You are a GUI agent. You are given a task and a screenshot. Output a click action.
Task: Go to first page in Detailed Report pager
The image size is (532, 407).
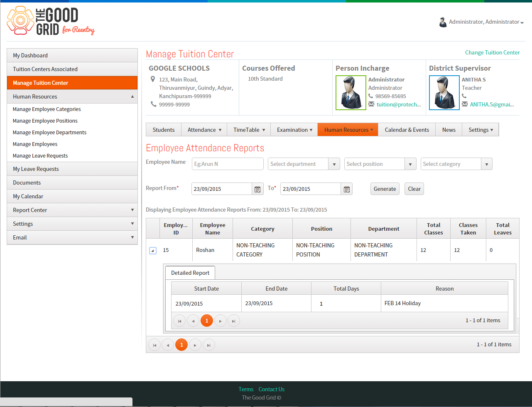179,321
